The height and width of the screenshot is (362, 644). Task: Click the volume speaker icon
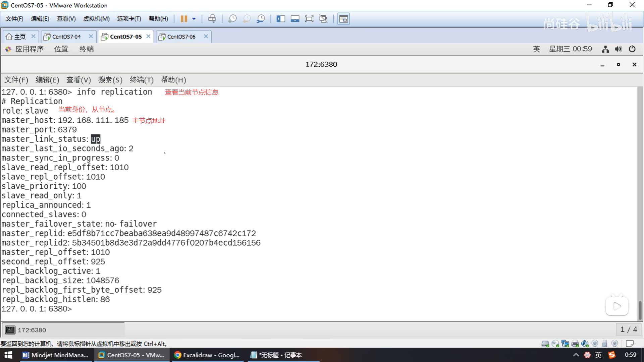(x=618, y=49)
